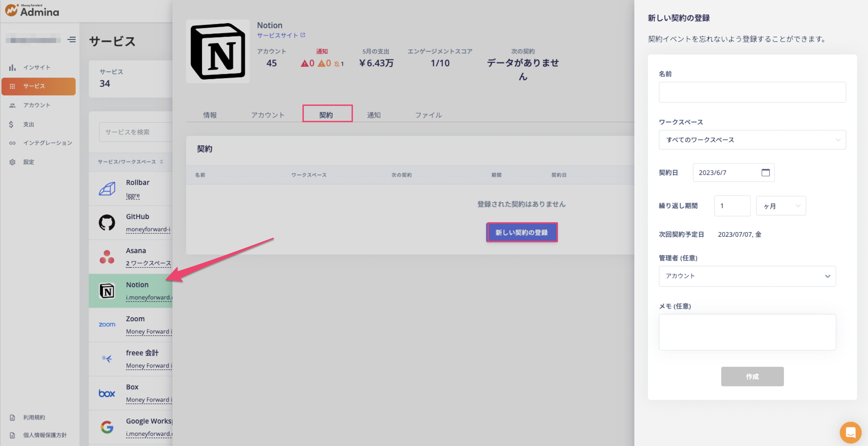The height and width of the screenshot is (446, 868).
Task: Click the Zoom service icon
Action: pos(107,324)
